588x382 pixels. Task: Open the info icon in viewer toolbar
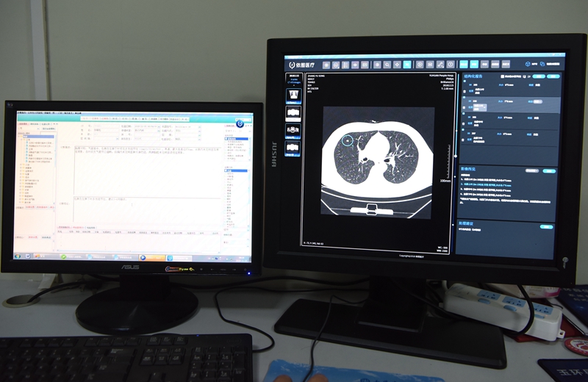pyautogui.click(x=450, y=66)
